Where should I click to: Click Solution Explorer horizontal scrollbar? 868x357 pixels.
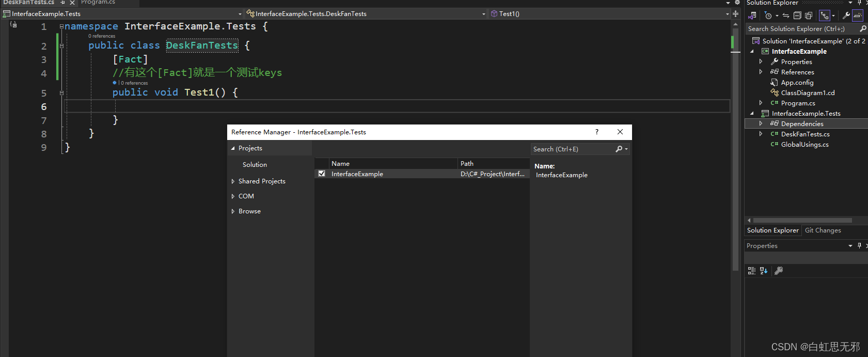click(802, 220)
